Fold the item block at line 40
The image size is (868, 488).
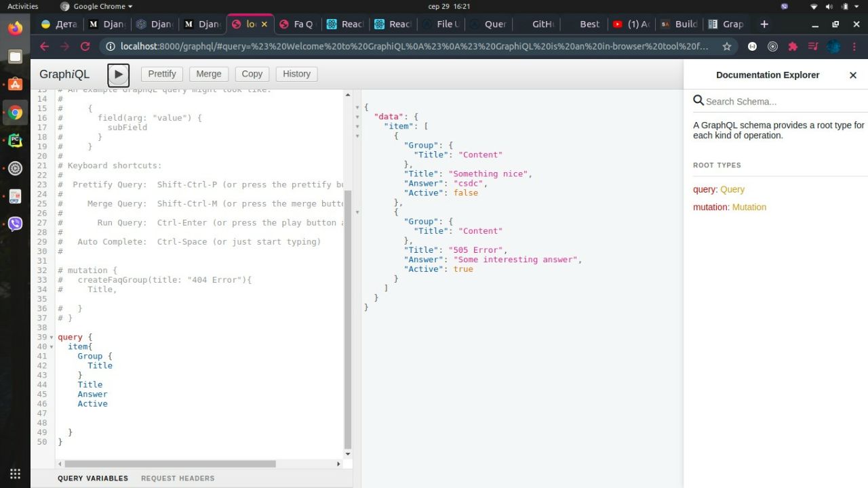(x=52, y=347)
